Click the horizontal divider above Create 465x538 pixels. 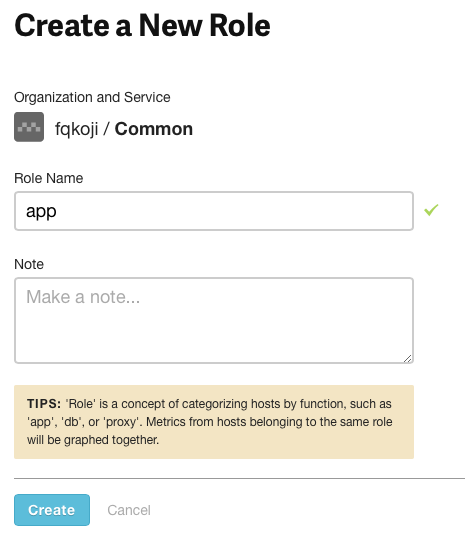click(x=240, y=478)
